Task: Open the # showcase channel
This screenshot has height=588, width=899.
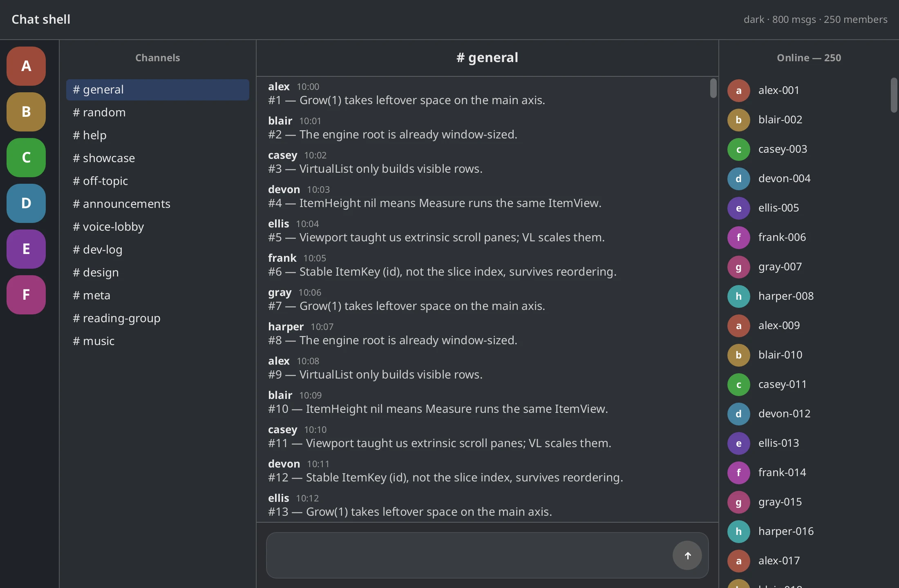Action: pyautogui.click(x=158, y=158)
